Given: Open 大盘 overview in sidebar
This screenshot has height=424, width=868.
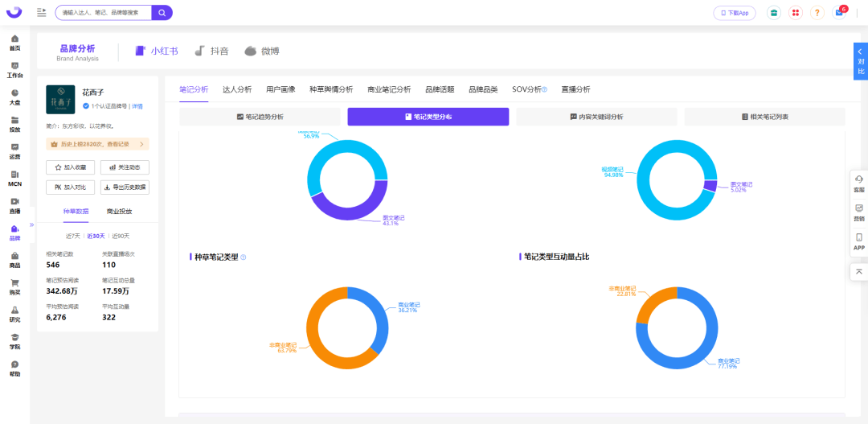Looking at the screenshot, I should pyautogui.click(x=15, y=97).
